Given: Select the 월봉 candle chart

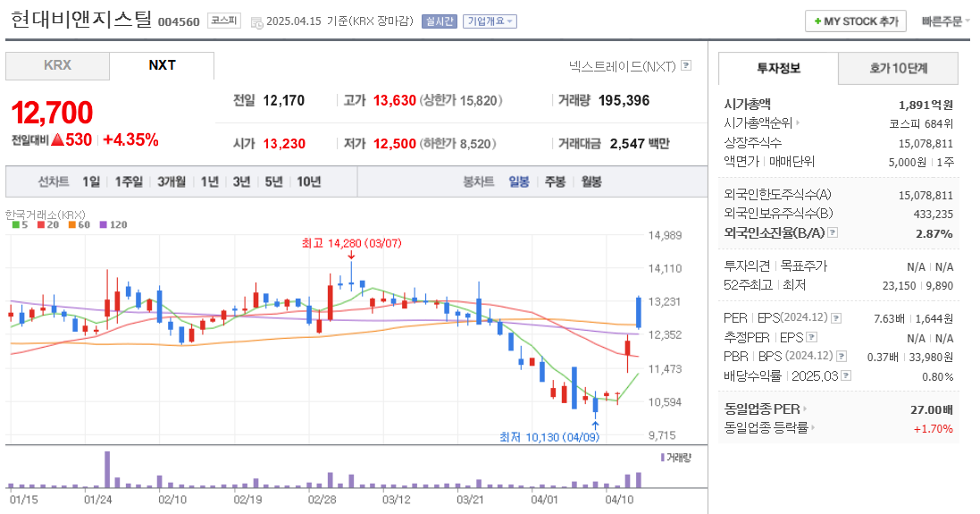Looking at the screenshot, I should [x=591, y=182].
